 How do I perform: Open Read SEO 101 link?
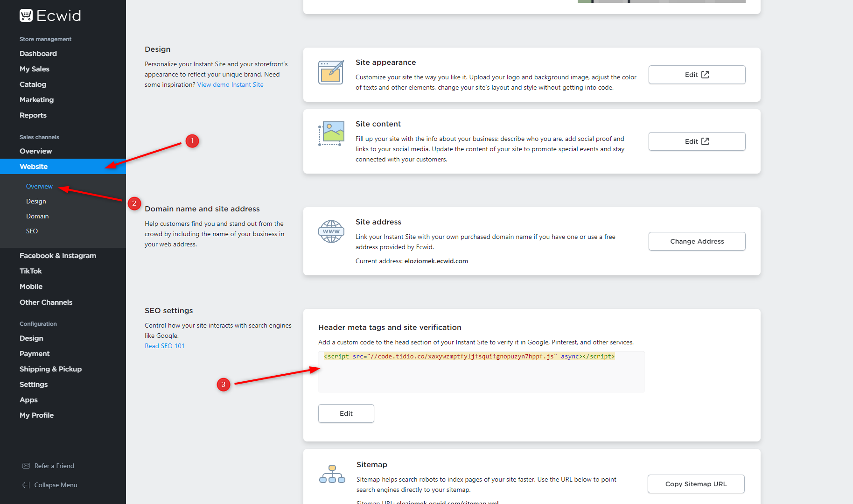165,346
